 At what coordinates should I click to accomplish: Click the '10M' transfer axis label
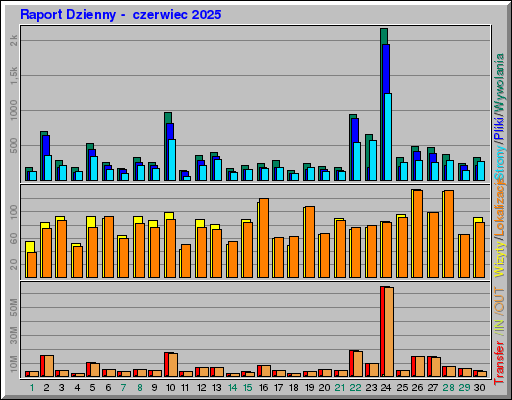[14, 363]
